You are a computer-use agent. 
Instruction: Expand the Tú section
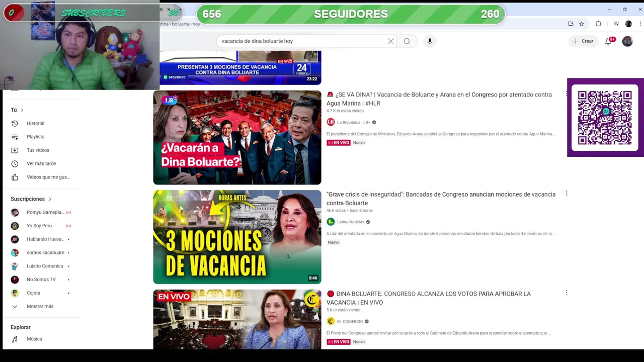[17, 110]
